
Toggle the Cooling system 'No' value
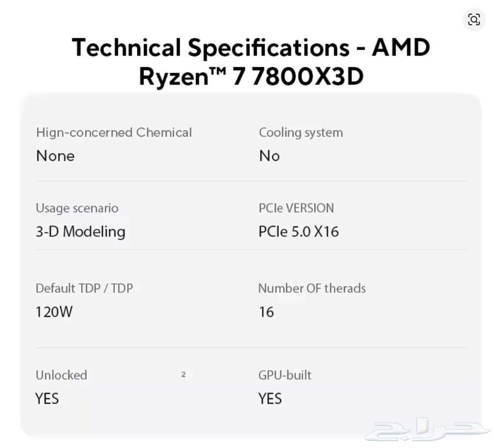pyautogui.click(x=269, y=156)
